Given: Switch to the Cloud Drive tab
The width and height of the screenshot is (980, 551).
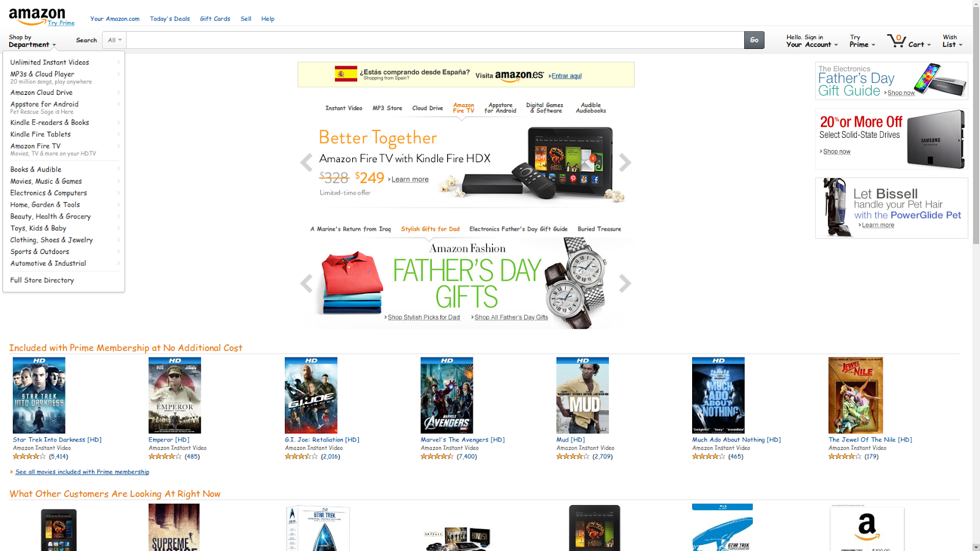Looking at the screenshot, I should (x=428, y=108).
